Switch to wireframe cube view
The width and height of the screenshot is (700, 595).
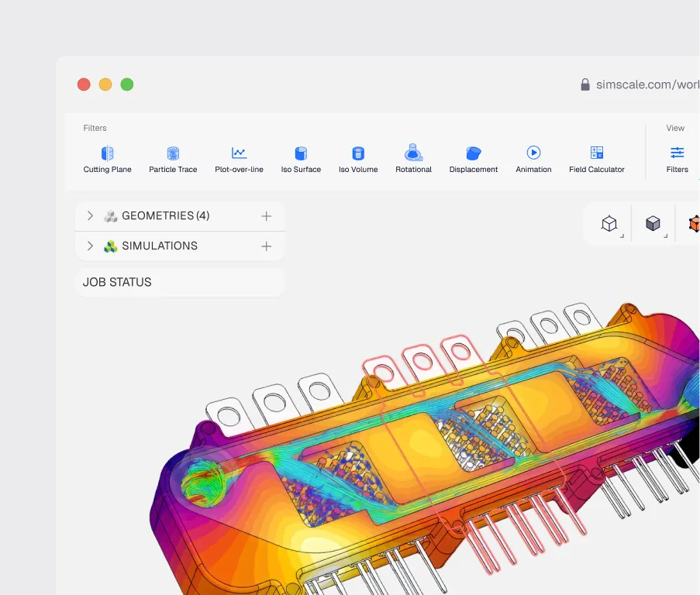coord(609,223)
